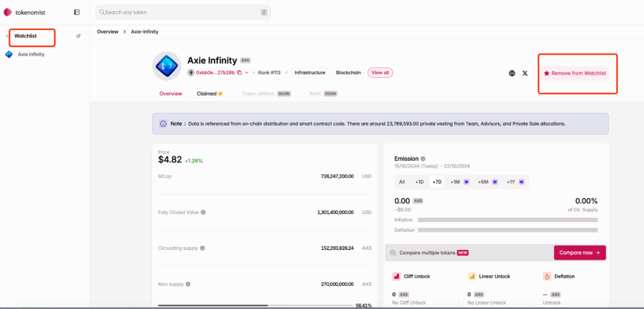
Task: Click the Compare now button
Action: coord(580,253)
